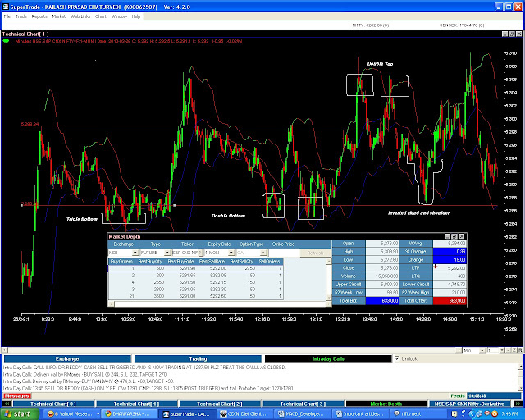Expand the Option Type dropdown
This screenshot has height=420, width=525.
click(x=263, y=253)
